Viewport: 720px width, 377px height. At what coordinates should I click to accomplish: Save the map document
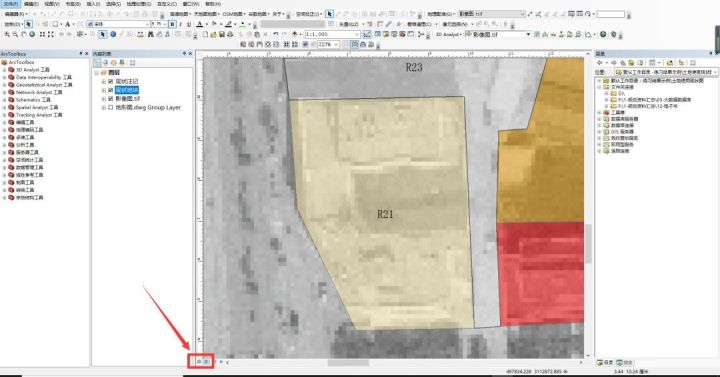222,34
